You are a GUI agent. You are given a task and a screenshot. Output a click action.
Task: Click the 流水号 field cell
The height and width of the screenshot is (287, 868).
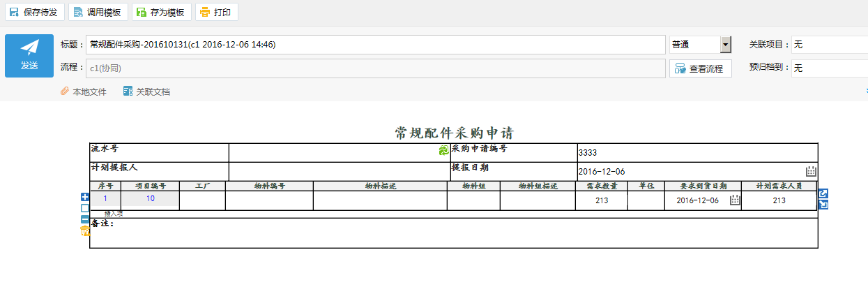pyautogui.click(x=339, y=152)
